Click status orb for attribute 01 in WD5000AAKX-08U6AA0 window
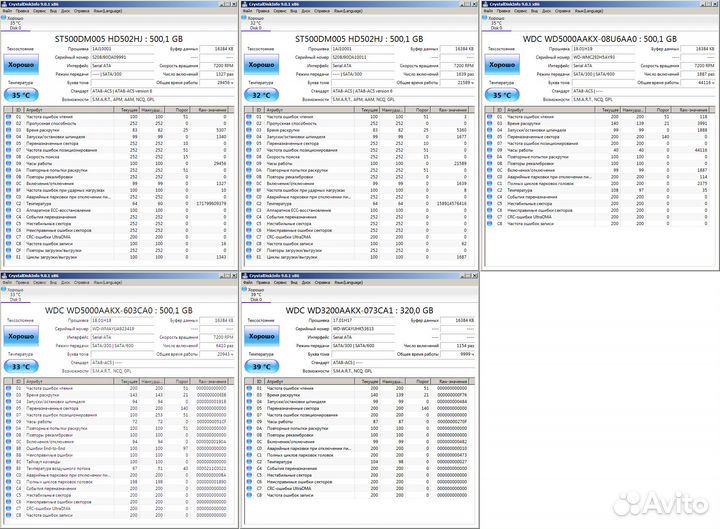Viewport: 720px width, 529px height. tap(487, 117)
